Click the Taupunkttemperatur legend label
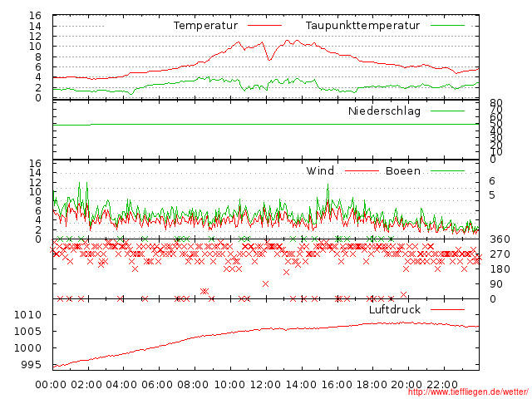Image resolution: width=532 pixels, height=399 pixels. point(362,26)
